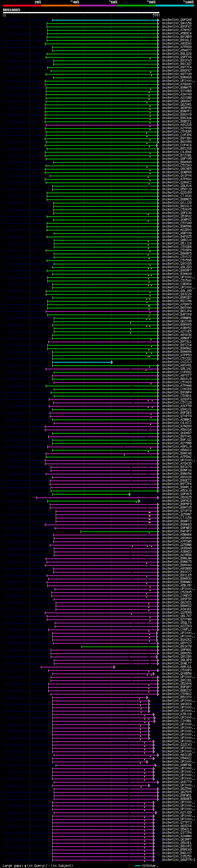Select hit label UniRef100_Q9LIA2
197x868 pixels.
click(x=177, y=369)
